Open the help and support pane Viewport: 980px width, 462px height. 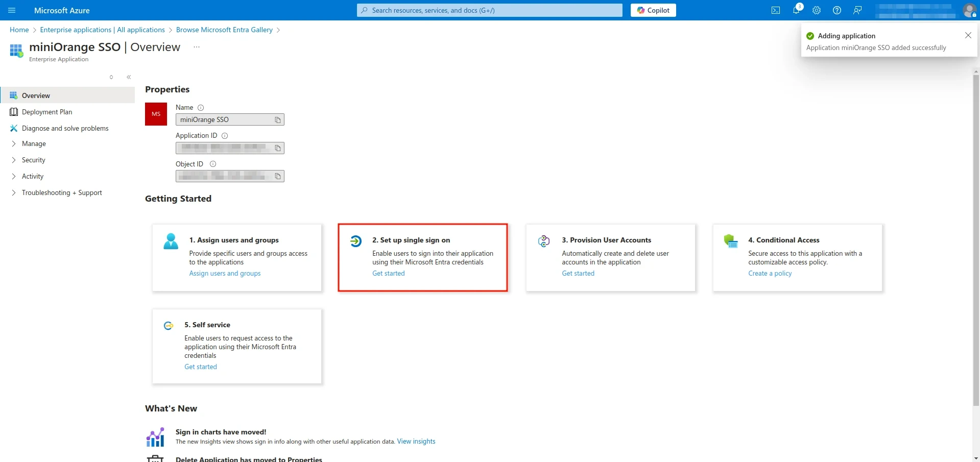[x=836, y=10]
